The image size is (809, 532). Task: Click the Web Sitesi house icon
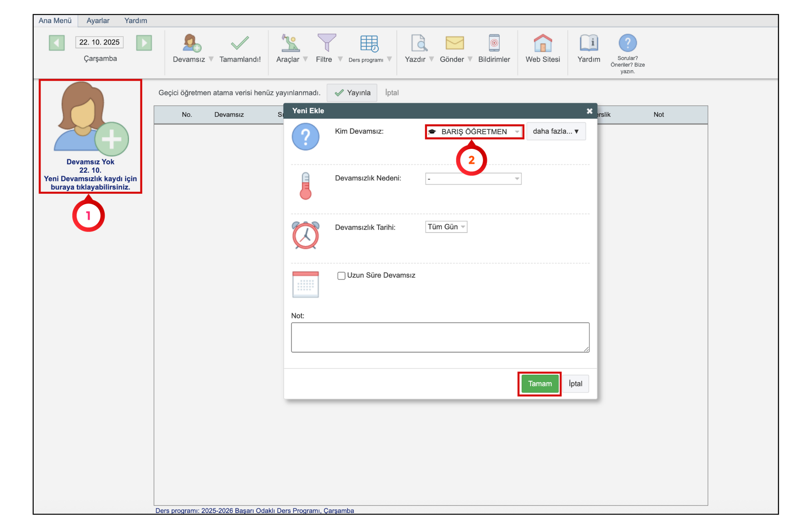pyautogui.click(x=542, y=43)
